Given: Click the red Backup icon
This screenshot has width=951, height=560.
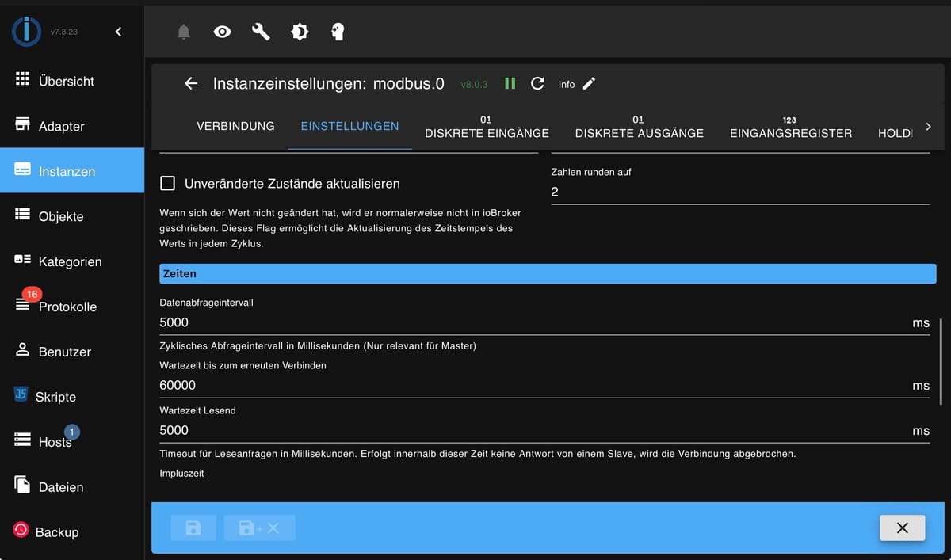Looking at the screenshot, I should coord(21,530).
